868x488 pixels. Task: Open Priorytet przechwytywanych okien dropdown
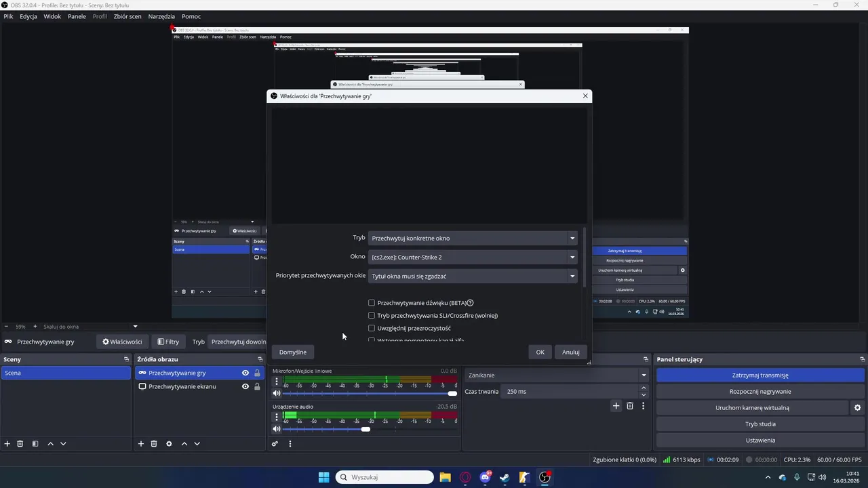(x=473, y=276)
